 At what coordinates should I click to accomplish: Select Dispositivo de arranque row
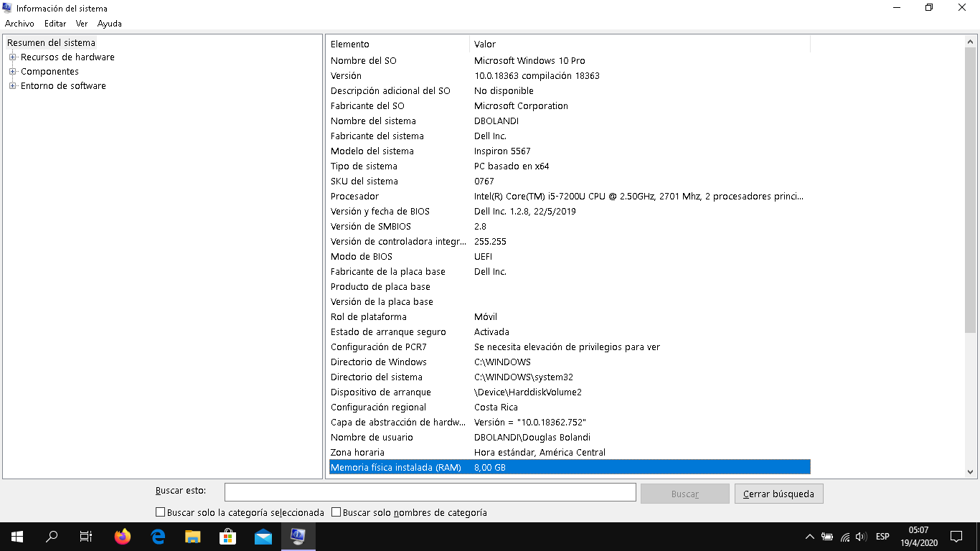point(570,392)
